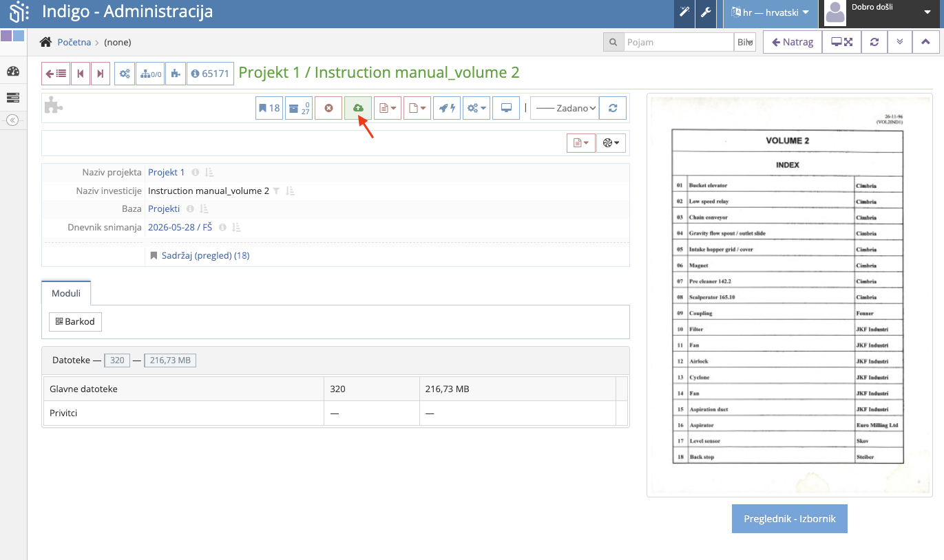The height and width of the screenshot is (560, 944).
Task: Click filter icon next to Instruction manual_volume 2
Action: (276, 191)
